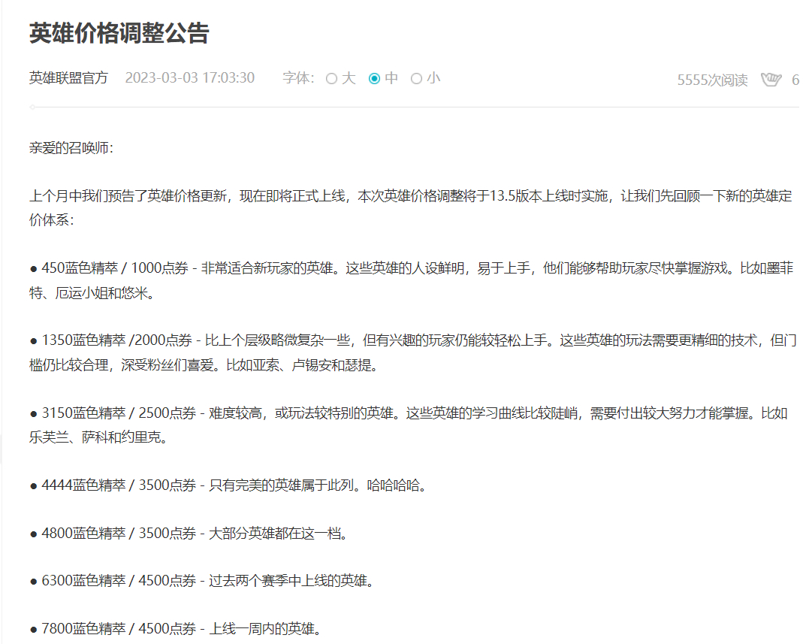
Task: Click the text 乐芙兰、萨科和约里克。
Action: 98,437
